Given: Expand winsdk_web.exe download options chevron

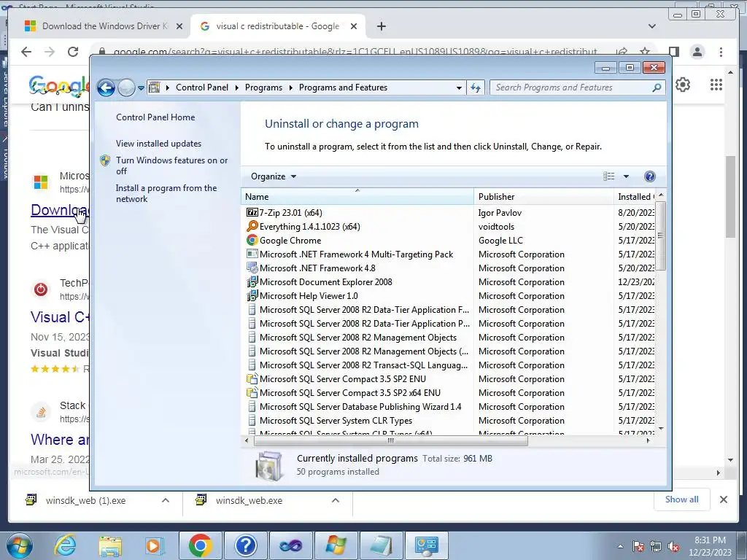Looking at the screenshot, I should (336, 500).
